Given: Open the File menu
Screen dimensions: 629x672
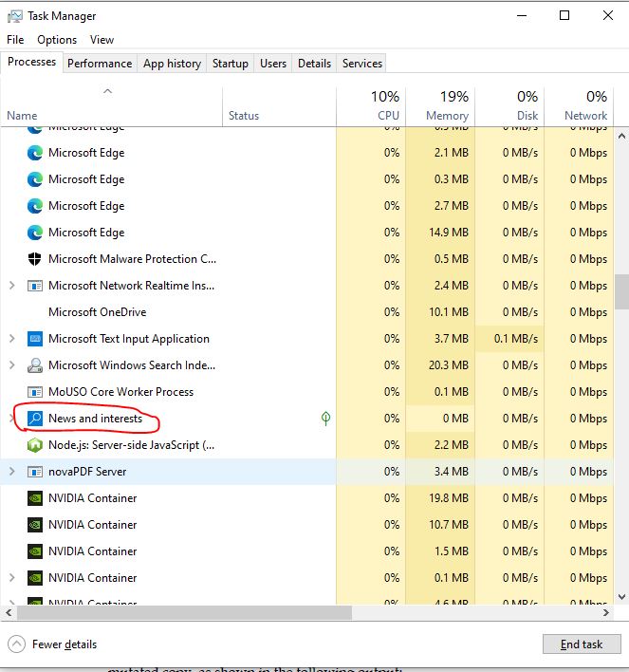Looking at the screenshot, I should point(15,40).
